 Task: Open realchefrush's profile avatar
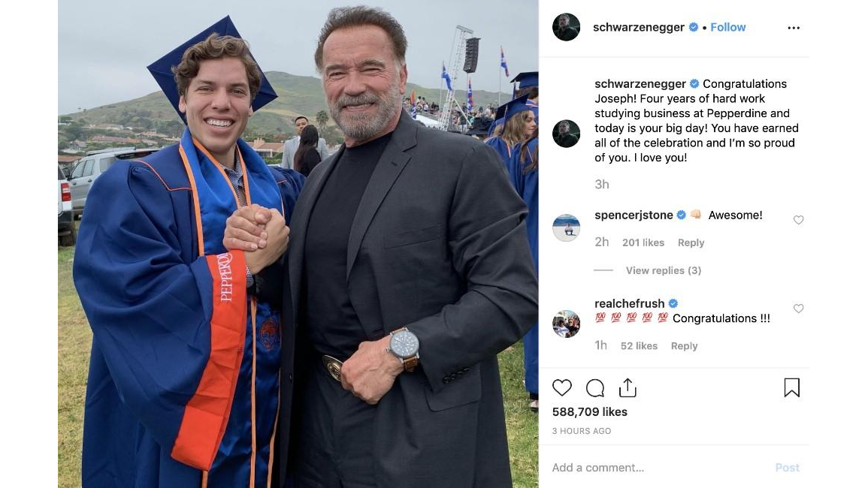click(x=567, y=324)
